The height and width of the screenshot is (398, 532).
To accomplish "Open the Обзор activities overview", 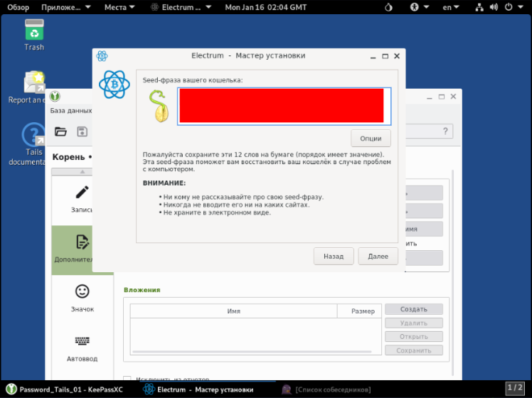I will point(18,7).
